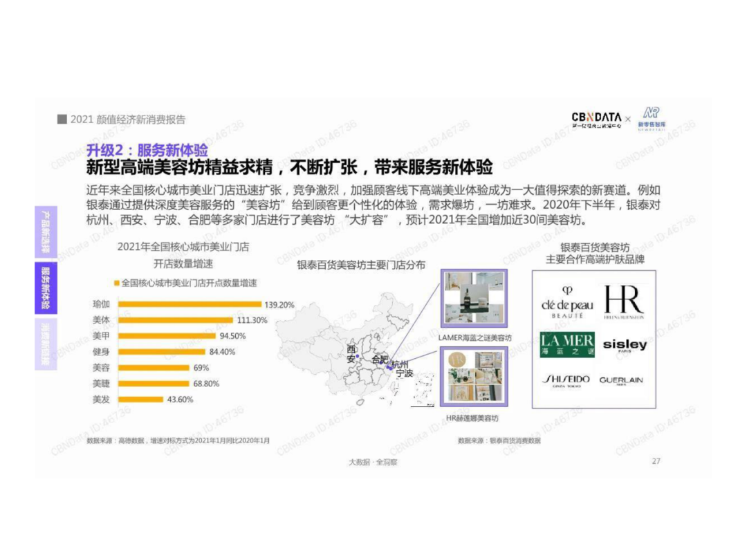This screenshot has width=747, height=560.
Task: Click the 大数据·全洞察 footer text
Action: click(373, 462)
